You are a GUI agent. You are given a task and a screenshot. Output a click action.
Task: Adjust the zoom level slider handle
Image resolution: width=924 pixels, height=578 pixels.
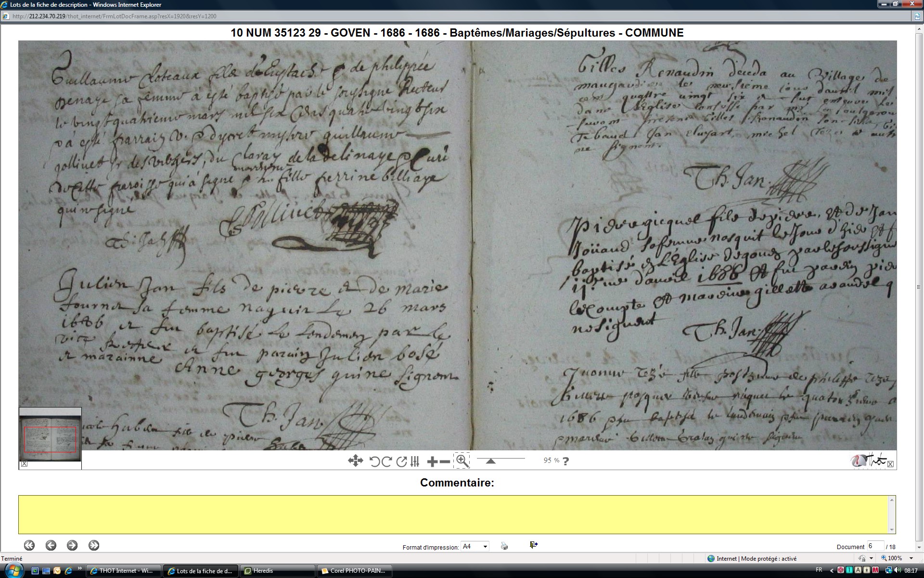pyautogui.click(x=490, y=461)
